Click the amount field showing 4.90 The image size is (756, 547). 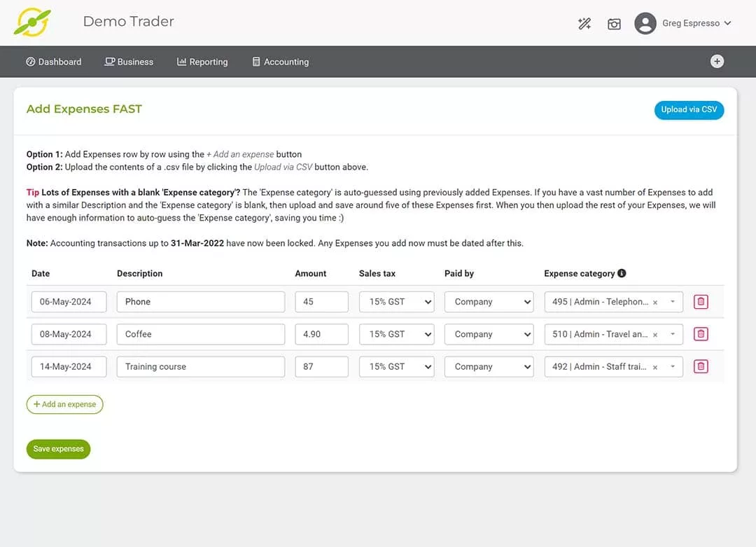(321, 334)
